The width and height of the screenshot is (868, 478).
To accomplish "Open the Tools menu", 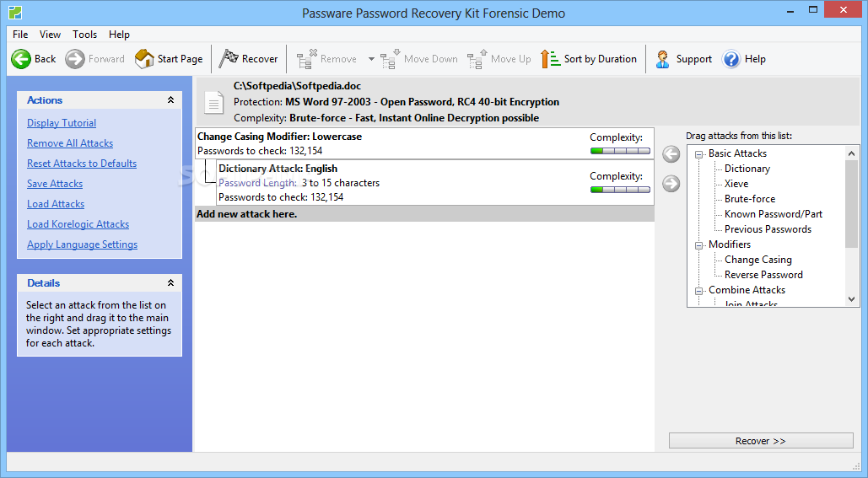I will pyautogui.click(x=84, y=35).
